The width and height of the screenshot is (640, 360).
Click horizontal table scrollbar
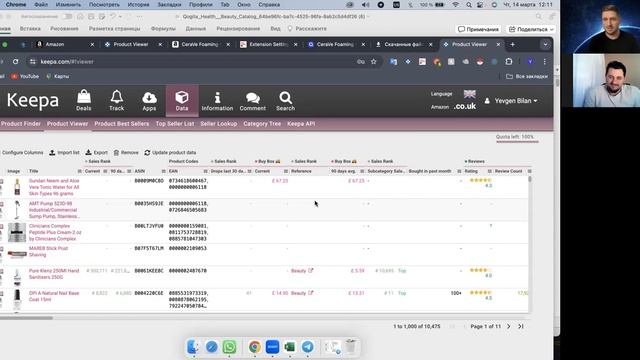[26, 318]
